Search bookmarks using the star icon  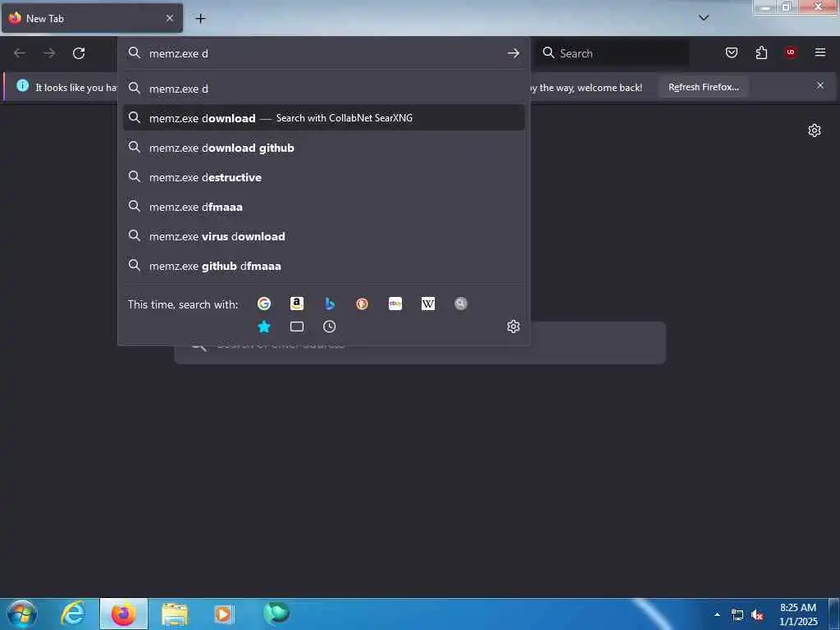[x=264, y=326]
